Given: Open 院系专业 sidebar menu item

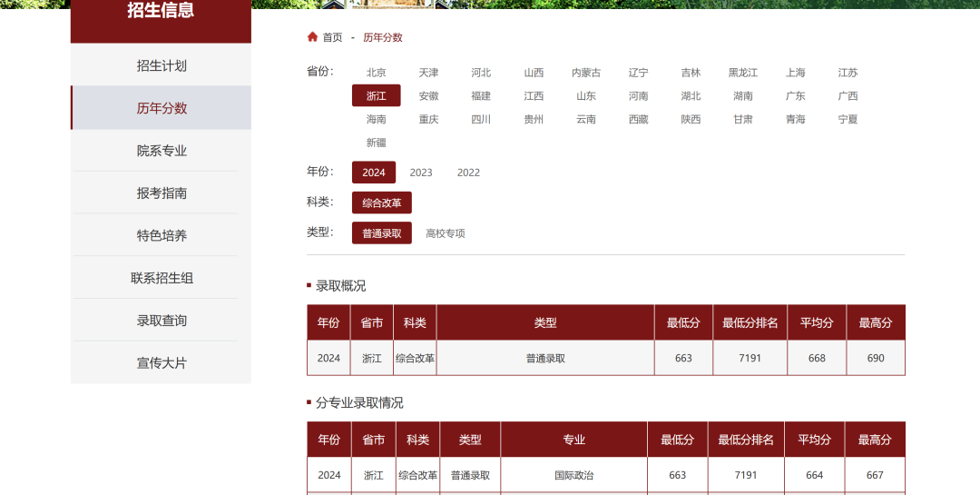Looking at the screenshot, I should 162,151.
